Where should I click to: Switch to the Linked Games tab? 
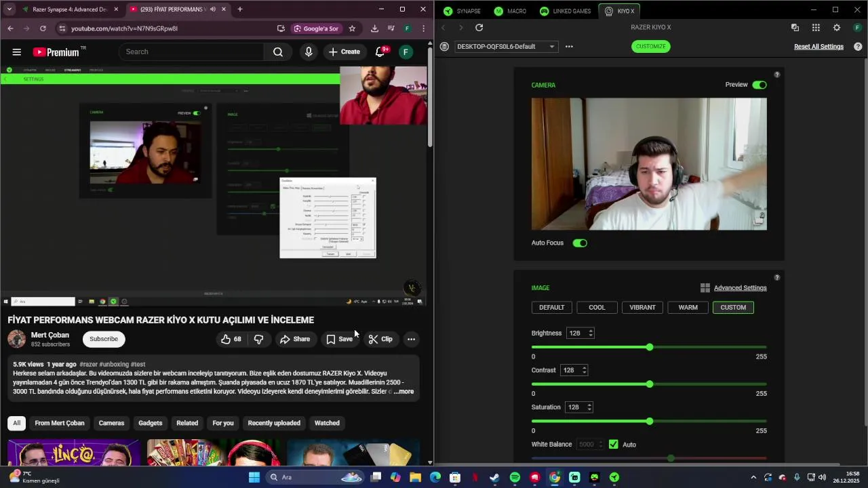click(x=566, y=11)
